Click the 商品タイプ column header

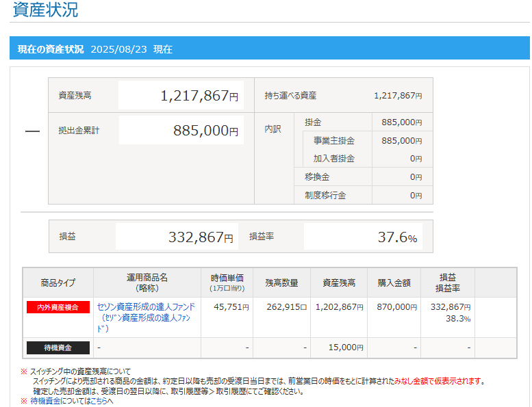click(58, 283)
